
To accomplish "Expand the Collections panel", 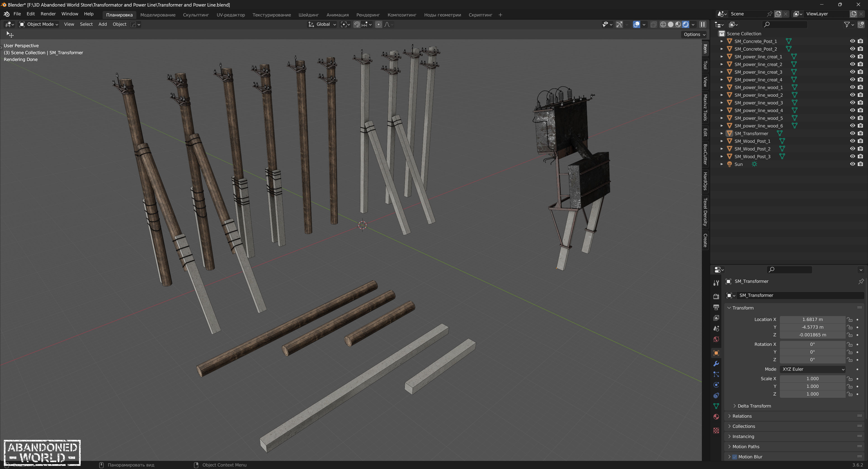I will click(743, 426).
